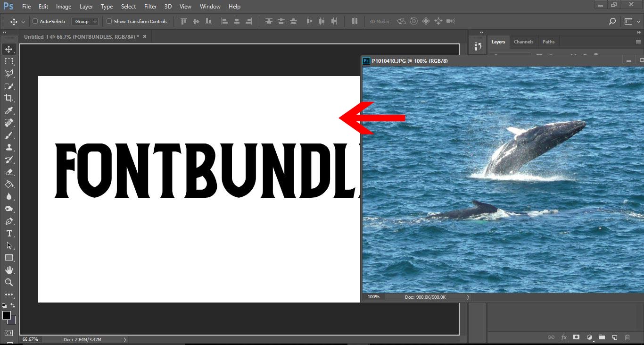This screenshot has width=644, height=345.
Task: Click the 100% zoom field in P1010410.JPG
Action: [x=374, y=297]
